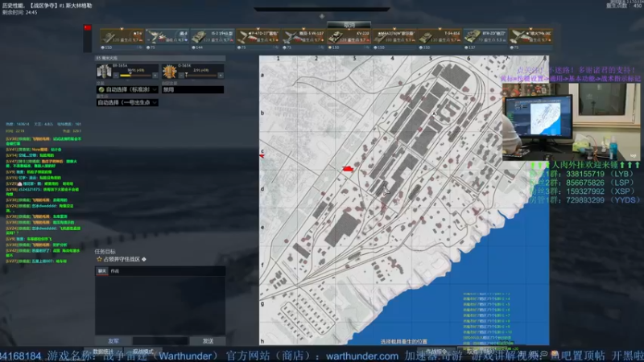644x362 pixels.
Task: Click the 发送 send button
Action: 208,341
